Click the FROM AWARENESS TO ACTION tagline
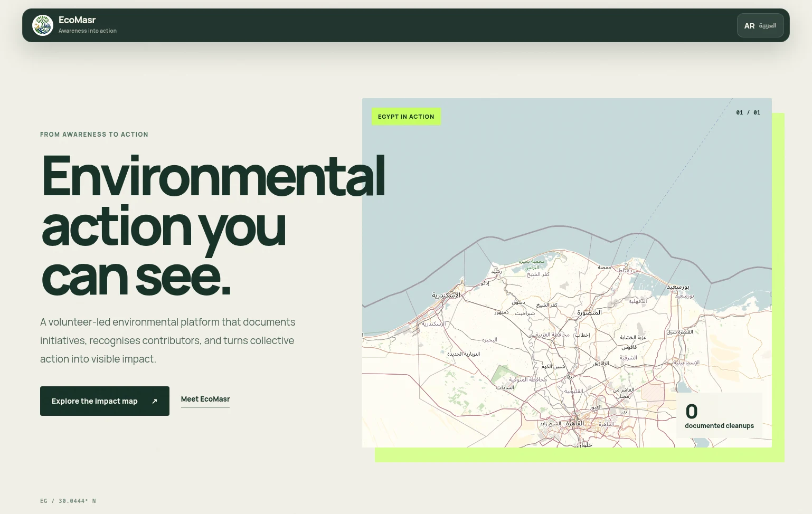The height and width of the screenshot is (514, 812). (94, 135)
